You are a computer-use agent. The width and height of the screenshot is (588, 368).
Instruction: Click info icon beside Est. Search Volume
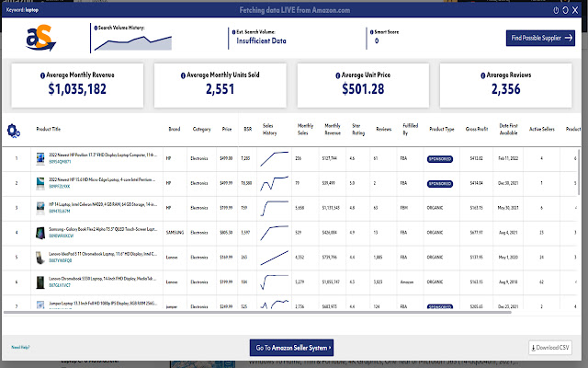pyautogui.click(x=233, y=32)
